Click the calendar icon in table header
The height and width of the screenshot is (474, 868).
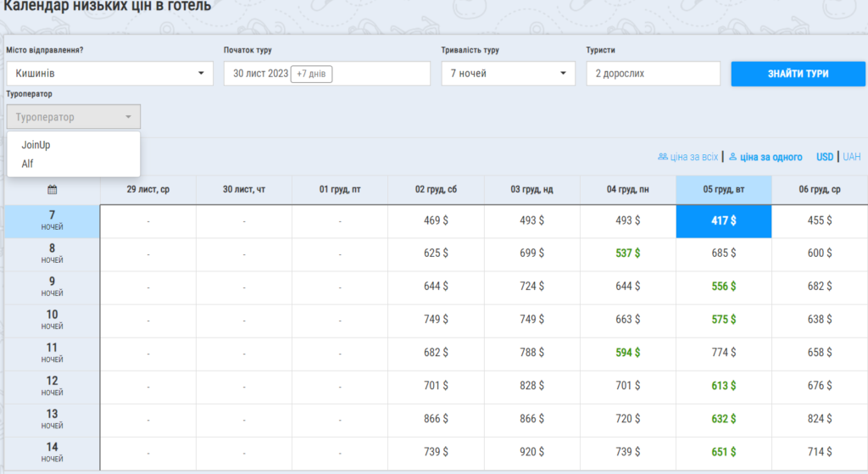[x=52, y=189]
